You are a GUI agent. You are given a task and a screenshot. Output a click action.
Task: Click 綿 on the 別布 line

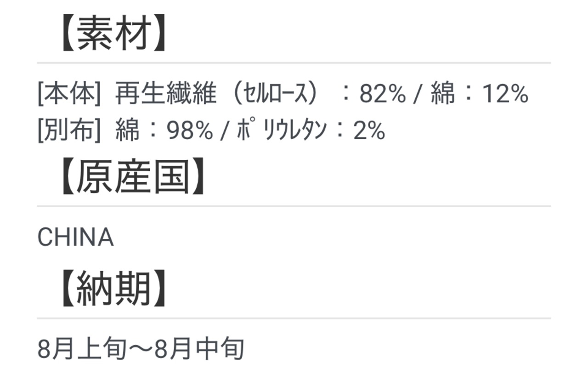[127, 131]
